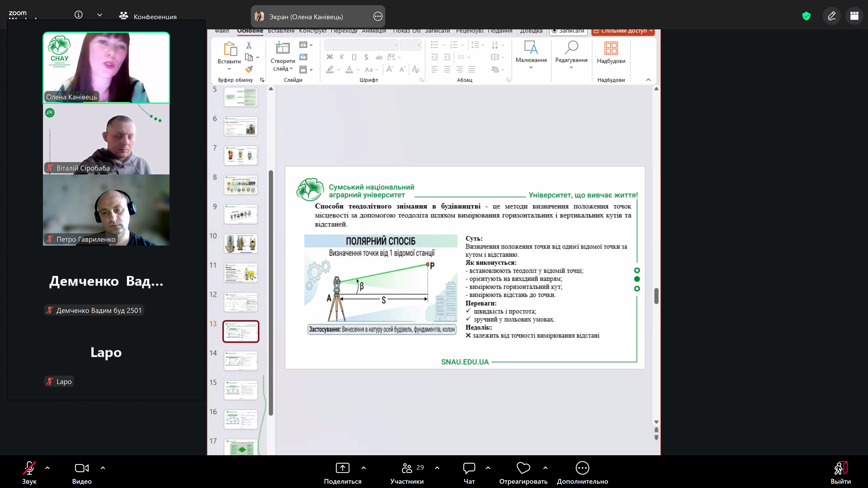Open screen share options ellipsis menu

pos(378,16)
